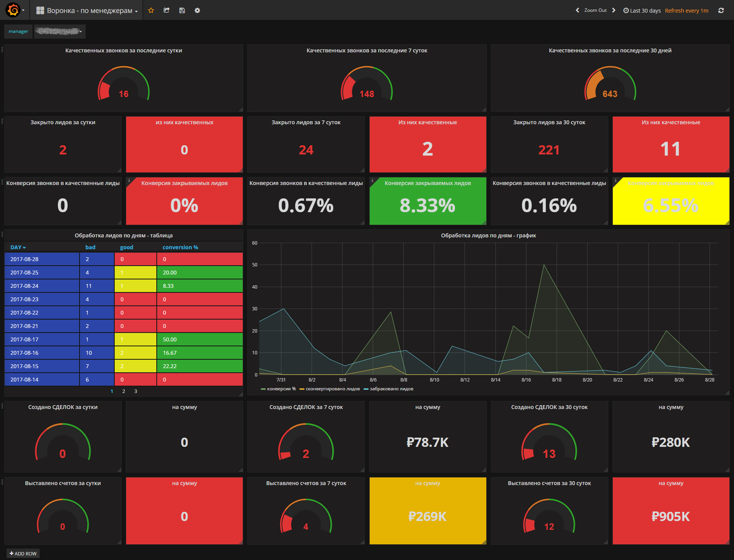Open panel title Обработка лидов по дням - таблица

pyautogui.click(x=123, y=235)
